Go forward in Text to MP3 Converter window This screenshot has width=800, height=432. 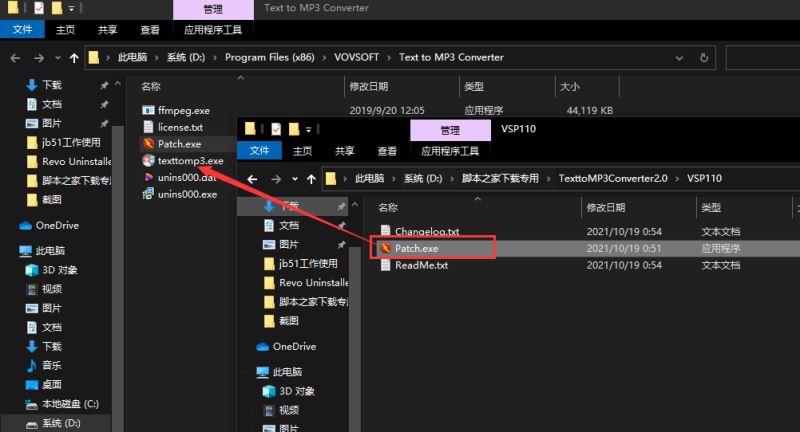point(39,58)
